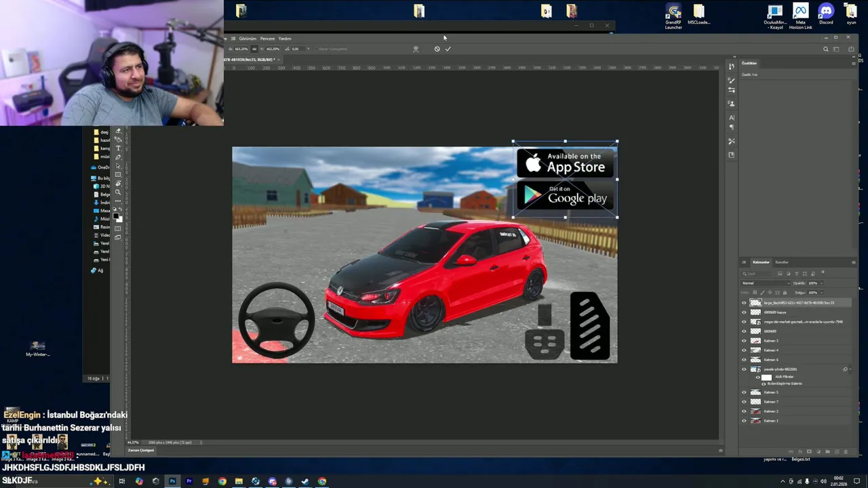This screenshot has height=488, width=868.
Task: Select the Horizontal Type tool
Action: [118, 148]
